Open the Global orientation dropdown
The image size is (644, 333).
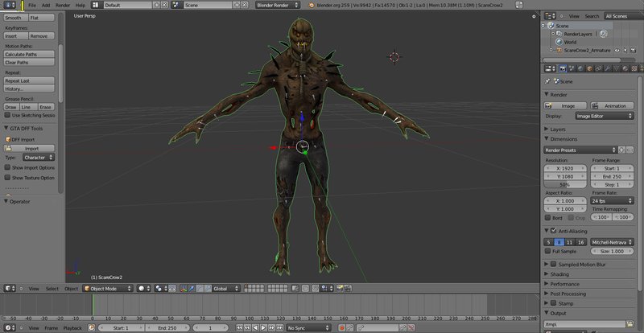click(226, 288)
